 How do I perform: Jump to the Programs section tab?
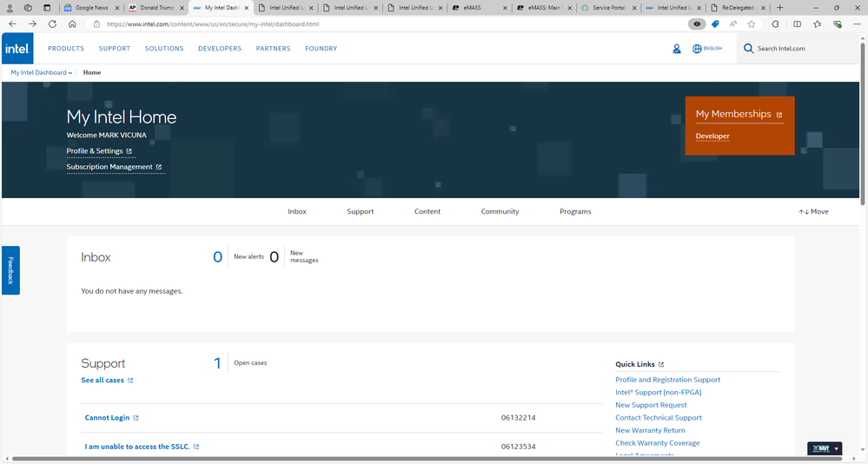575,211
